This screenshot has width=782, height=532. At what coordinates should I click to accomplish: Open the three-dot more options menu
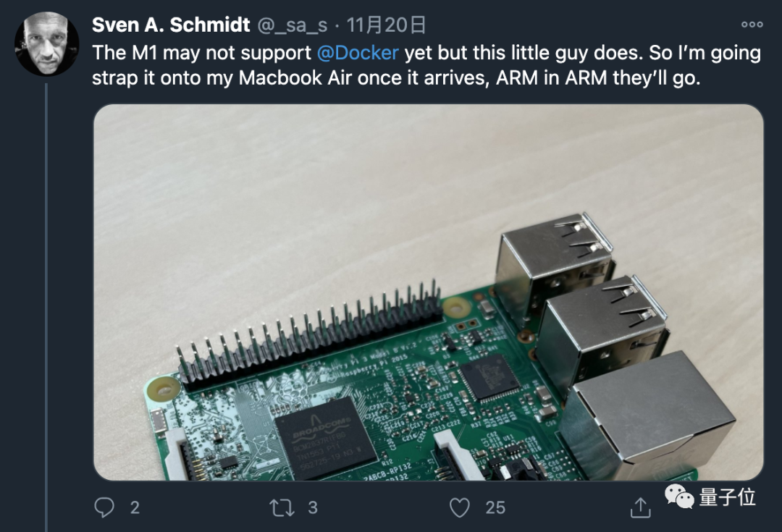coord(752,25)
